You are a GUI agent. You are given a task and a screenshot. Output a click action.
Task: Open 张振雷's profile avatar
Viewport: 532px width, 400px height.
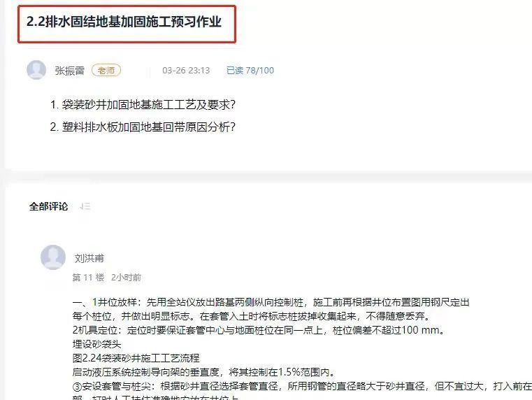[36, 70]
